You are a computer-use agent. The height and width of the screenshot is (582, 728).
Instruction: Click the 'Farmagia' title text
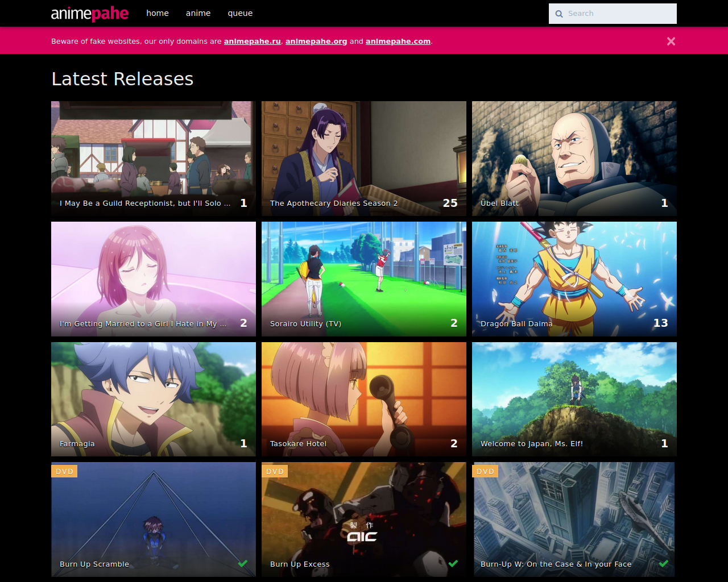[x=77, y=443]
